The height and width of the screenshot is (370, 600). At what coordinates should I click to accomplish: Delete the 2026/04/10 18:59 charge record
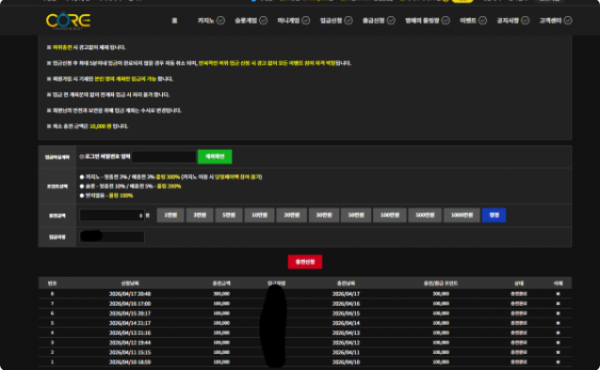(558, 362)
